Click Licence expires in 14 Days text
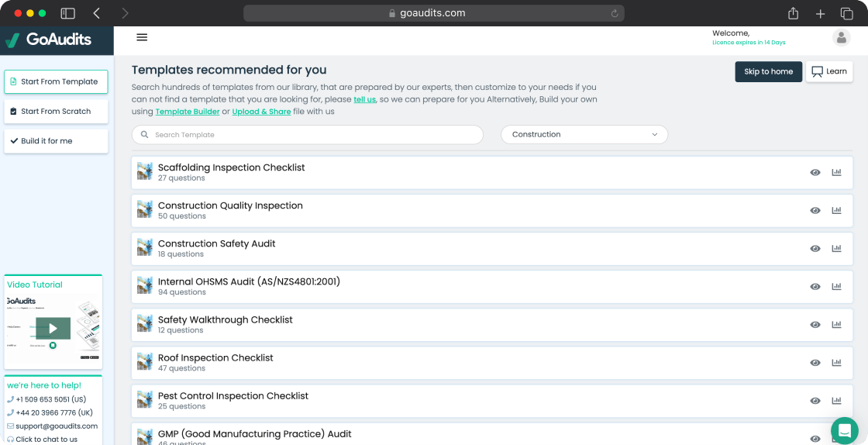The width and height of the screenshot is (868, 445). [x=749, y=43]
